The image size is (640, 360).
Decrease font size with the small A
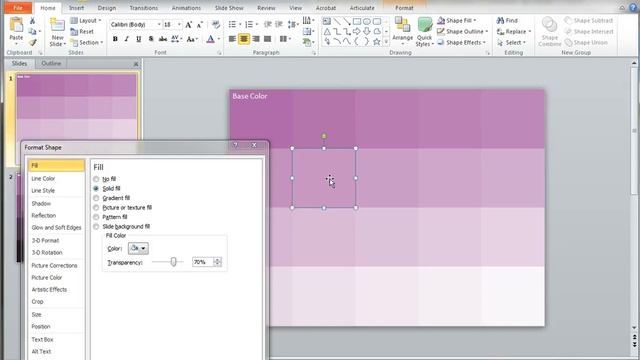(199, 25)
